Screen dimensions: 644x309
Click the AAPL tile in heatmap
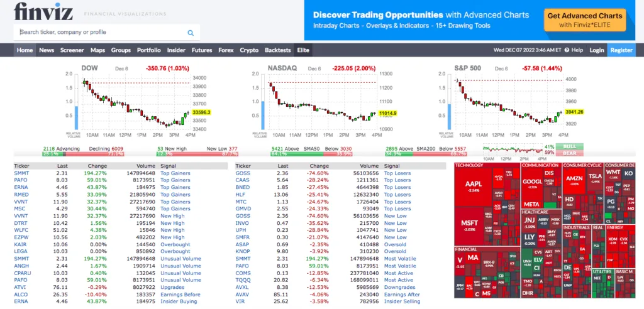coord(473,185)
